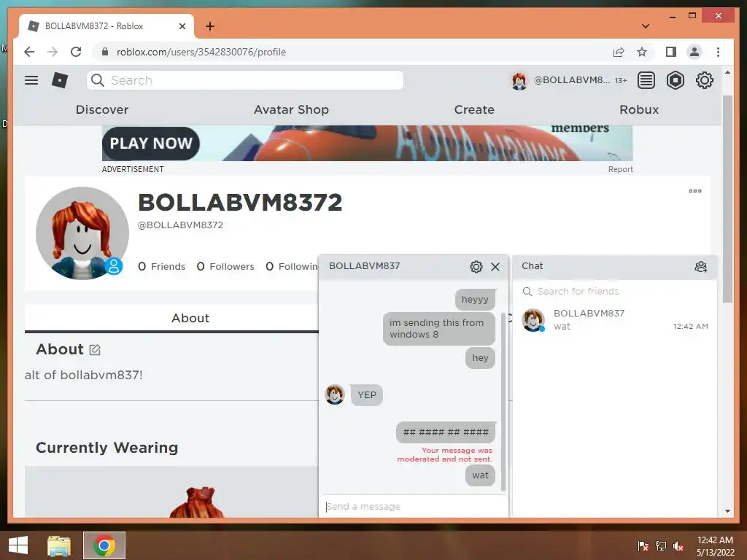The width and height of the screenshot is (747, 560).
Task: View site security lock information
Action: point(105,52)
